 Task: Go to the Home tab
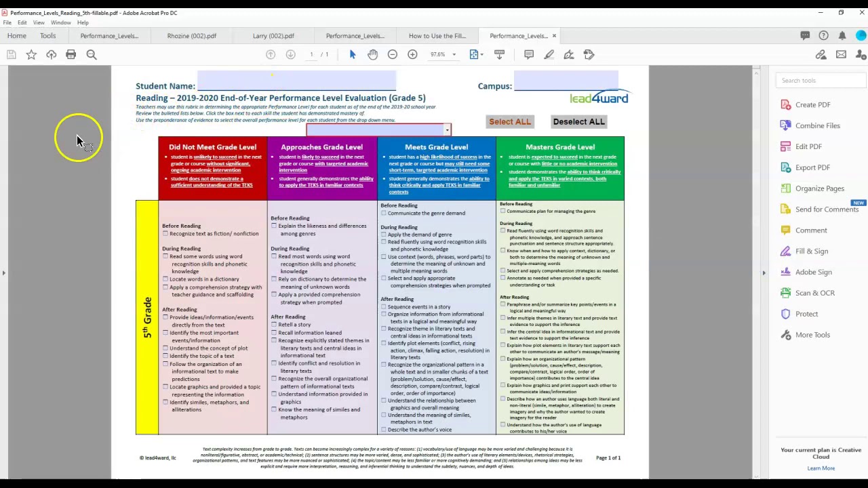17,36
